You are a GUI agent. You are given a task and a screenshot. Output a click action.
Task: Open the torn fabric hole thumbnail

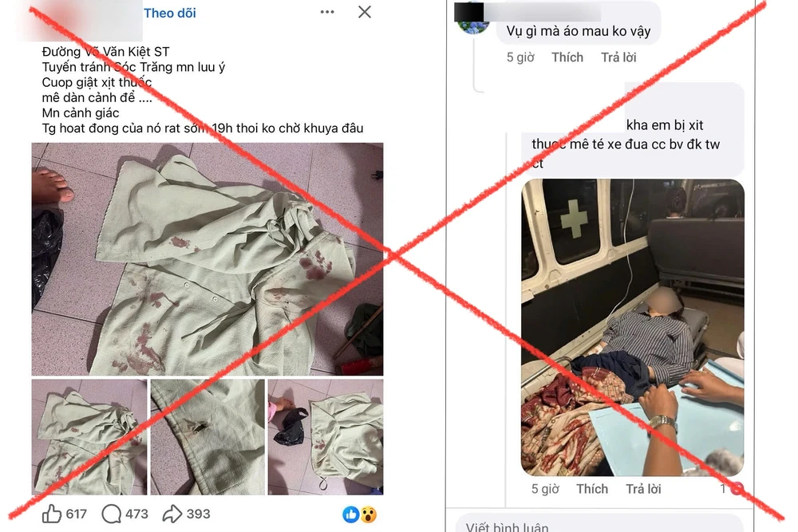pos(207,437)
